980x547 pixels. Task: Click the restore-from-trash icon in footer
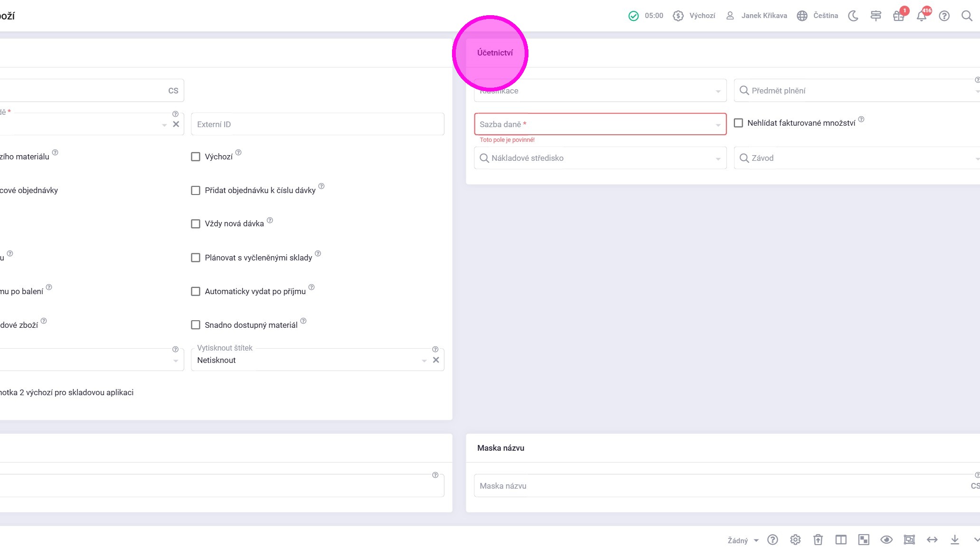818,540
